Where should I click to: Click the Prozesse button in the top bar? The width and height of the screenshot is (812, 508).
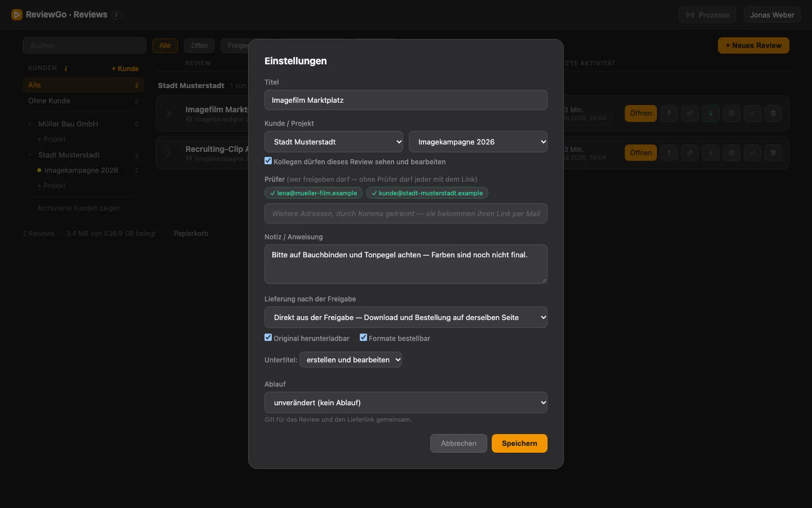[708, 15]
